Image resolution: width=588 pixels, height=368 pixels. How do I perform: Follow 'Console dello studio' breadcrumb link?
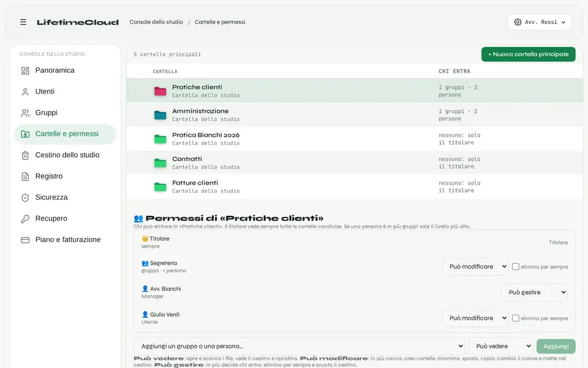[156, 22]
